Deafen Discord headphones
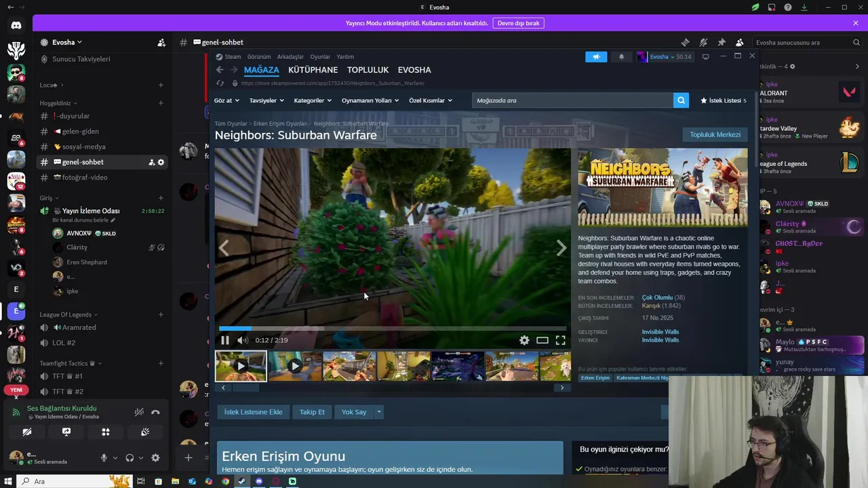Image resolution: width=868 pixels, height=488 pixels. 130,458
